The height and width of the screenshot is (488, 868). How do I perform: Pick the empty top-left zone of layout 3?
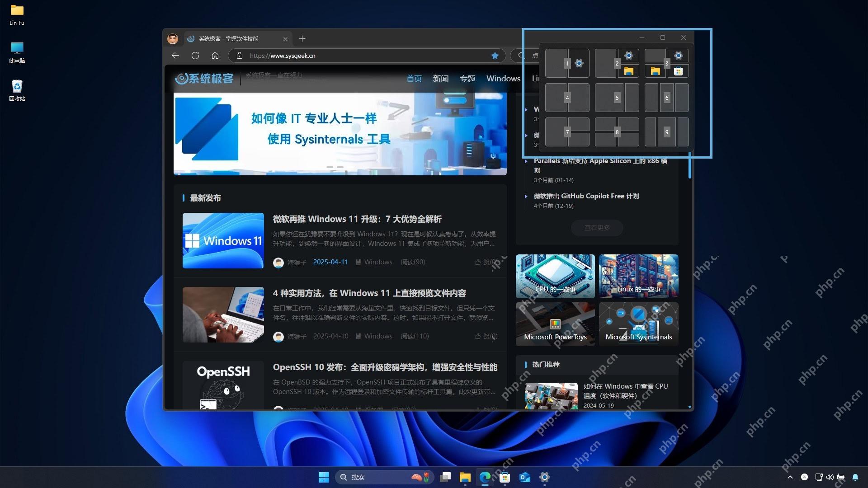[x=655, y=56]
